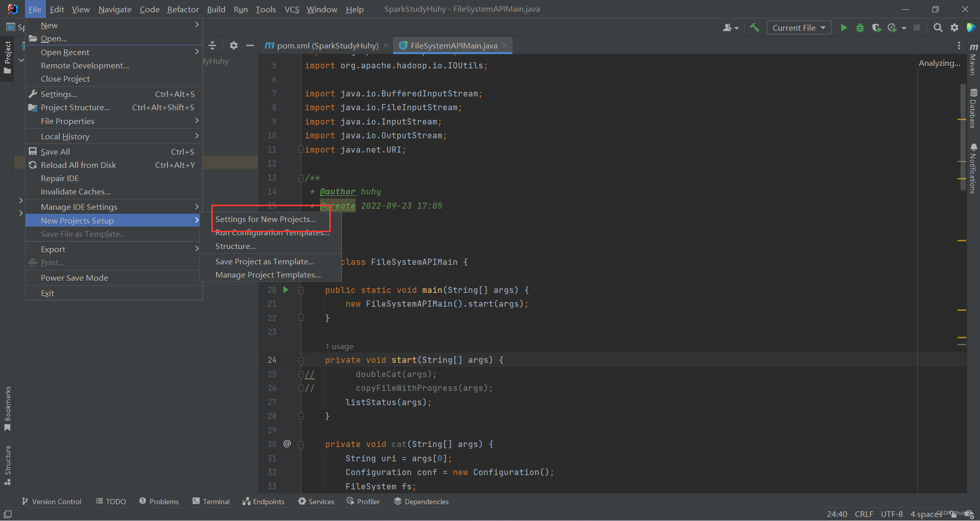Close the pom.xml editor tab
Image resolution: width=980 pixels, height=521 pixels.
(386, 45)
